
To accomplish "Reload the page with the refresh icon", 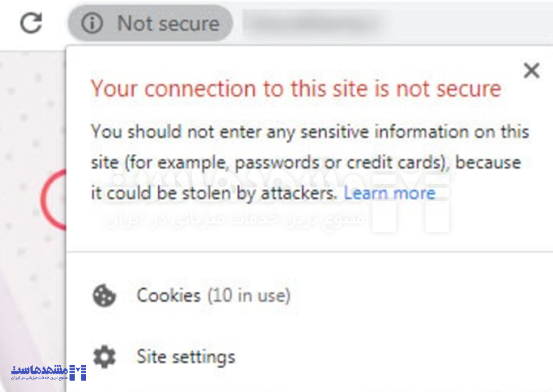I will pos(31,23).
